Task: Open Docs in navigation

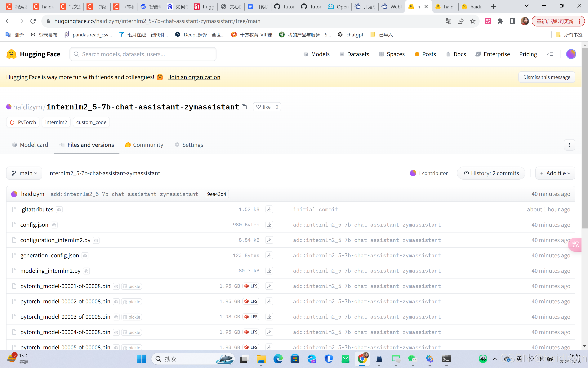Action: tap(456, 54)
